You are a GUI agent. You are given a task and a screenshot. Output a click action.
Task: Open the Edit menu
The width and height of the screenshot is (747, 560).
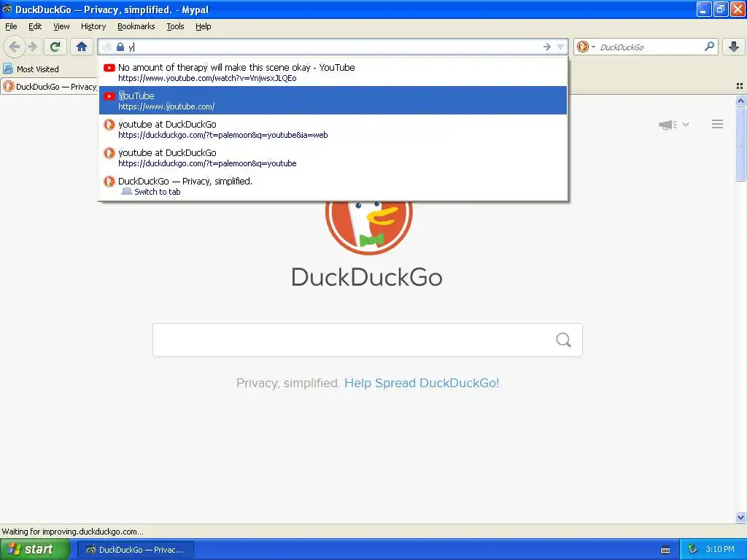pos(35,26)
